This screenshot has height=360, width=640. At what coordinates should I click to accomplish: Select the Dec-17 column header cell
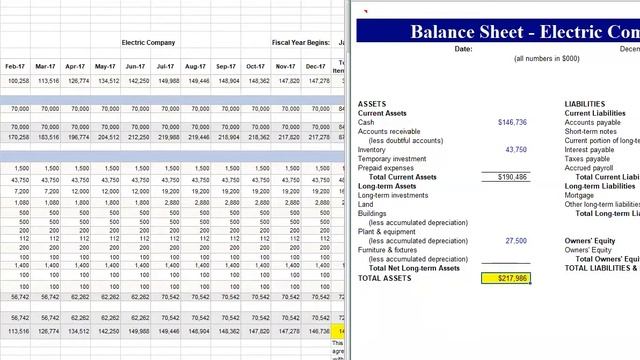click(316, 67)
